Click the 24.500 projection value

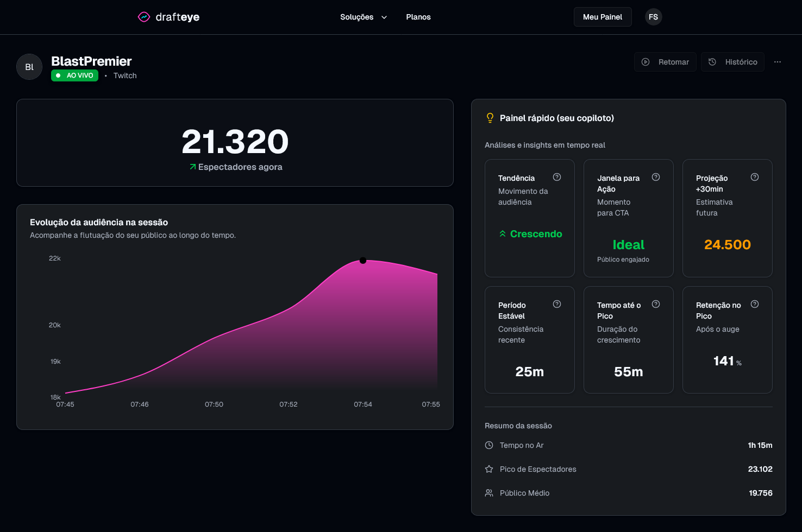(728, 245)
